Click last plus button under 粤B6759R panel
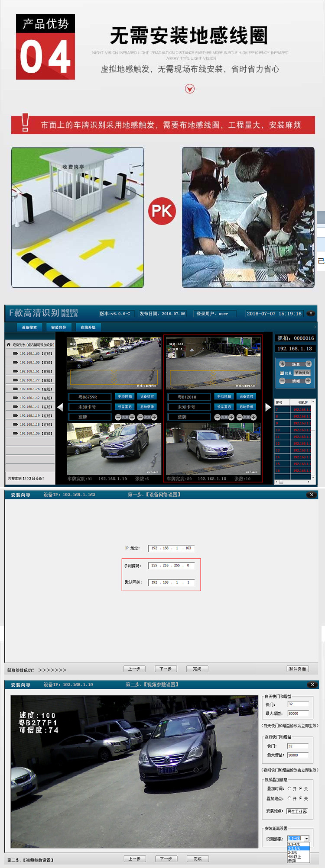This screenshot has height=868, width=325. point(154,417)
